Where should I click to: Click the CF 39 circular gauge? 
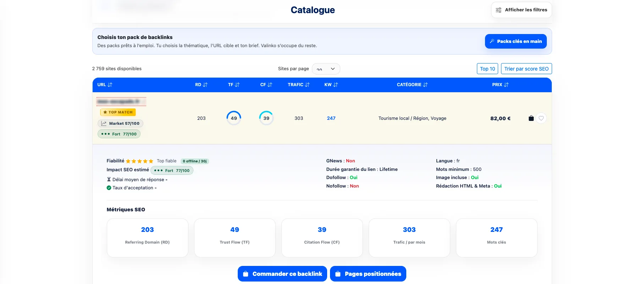[x=266, y=118]
